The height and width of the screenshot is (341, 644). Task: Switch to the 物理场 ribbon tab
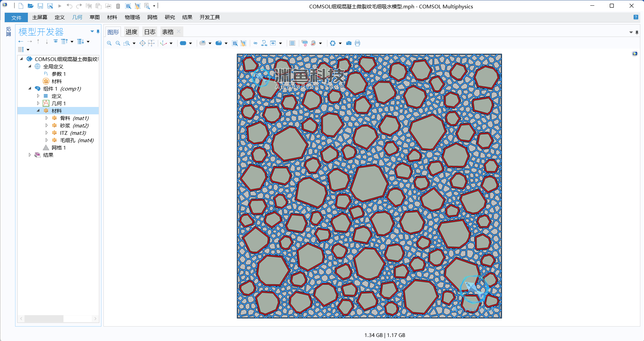coord(132,17)
